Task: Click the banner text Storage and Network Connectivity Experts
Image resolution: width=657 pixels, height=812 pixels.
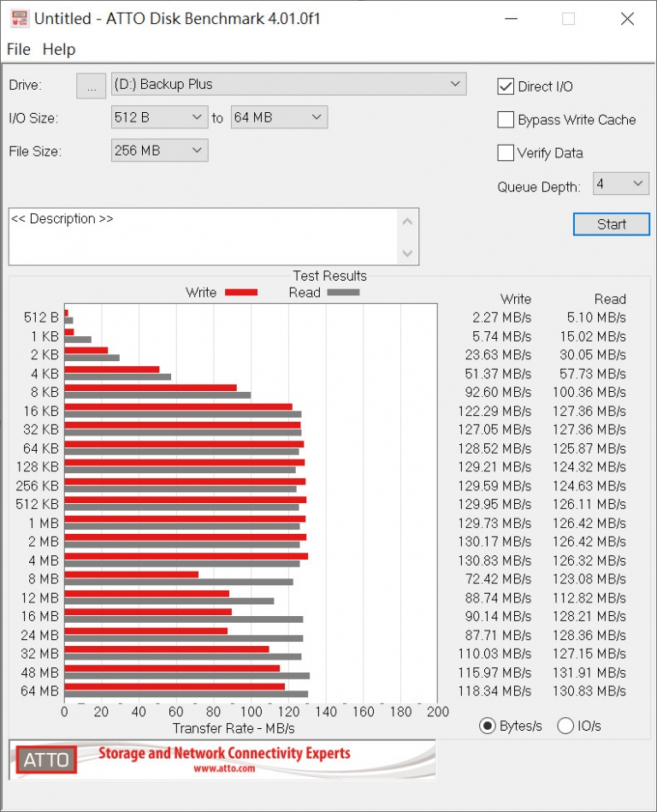Action: pyautogui.click(x=224, y=753)
